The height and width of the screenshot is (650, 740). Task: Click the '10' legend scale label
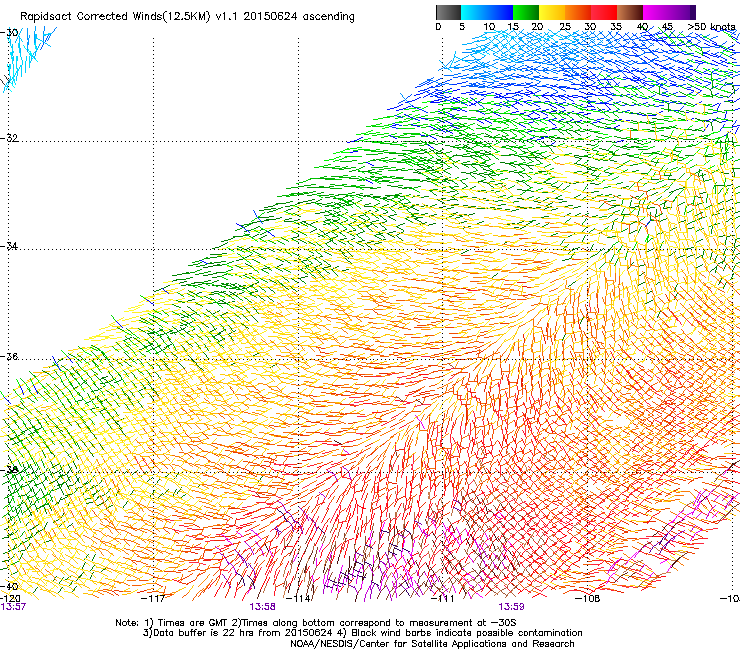click(x=489, y=27)
